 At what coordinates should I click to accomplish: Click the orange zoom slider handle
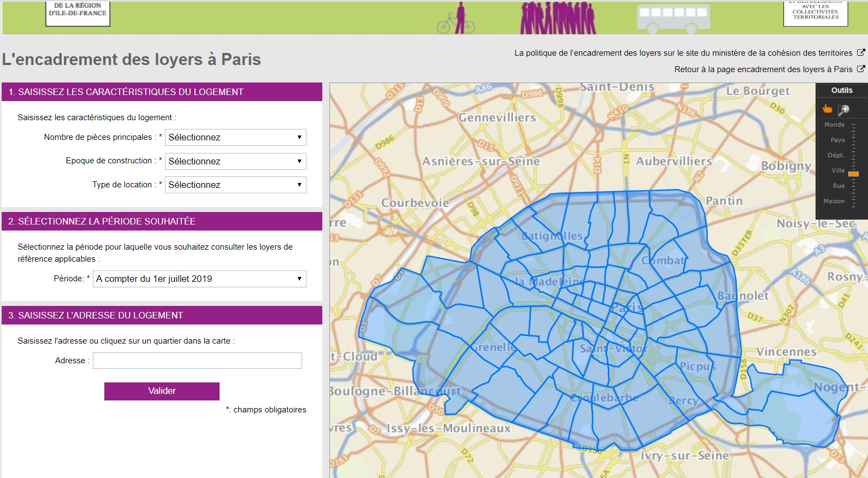tap(853, 174)
